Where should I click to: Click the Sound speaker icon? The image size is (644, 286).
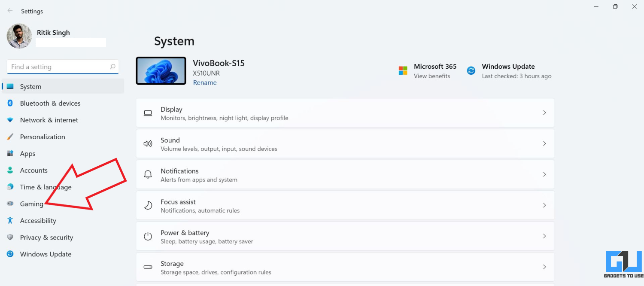(x=148, y=144)
